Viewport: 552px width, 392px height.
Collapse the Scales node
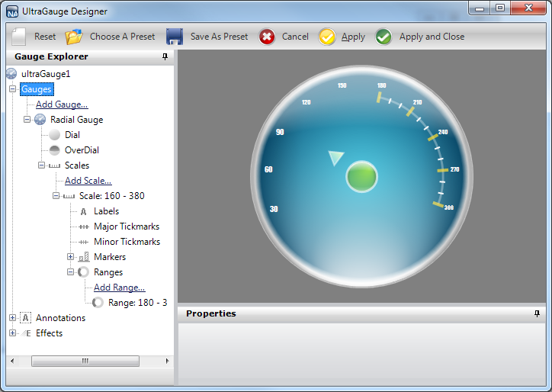[42, 165]
